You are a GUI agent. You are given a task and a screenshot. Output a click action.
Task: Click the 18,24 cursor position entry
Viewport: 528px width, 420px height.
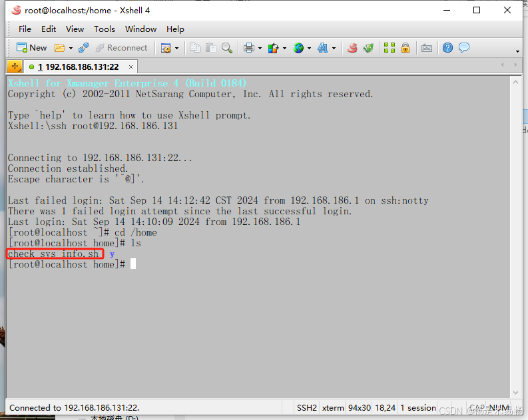tap(386, 408)
